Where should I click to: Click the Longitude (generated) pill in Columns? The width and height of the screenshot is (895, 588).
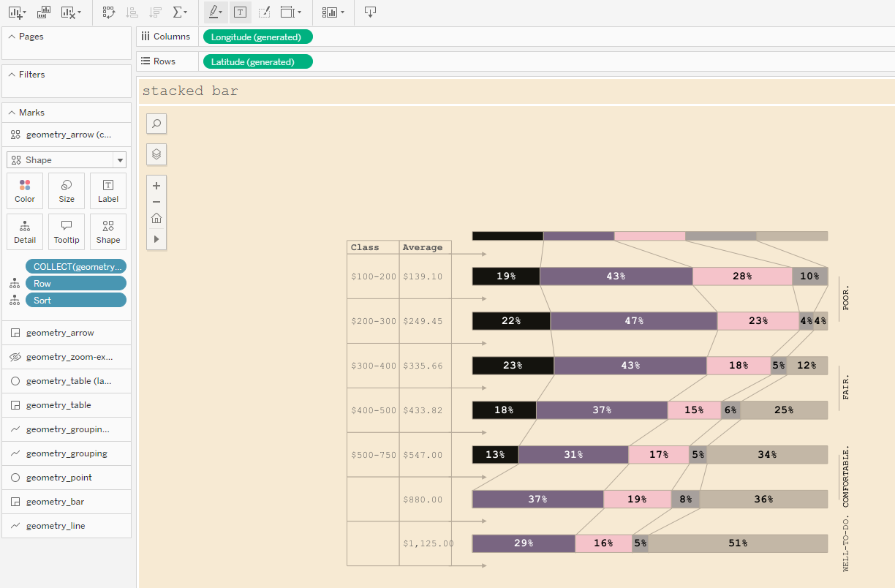(257, 37)
